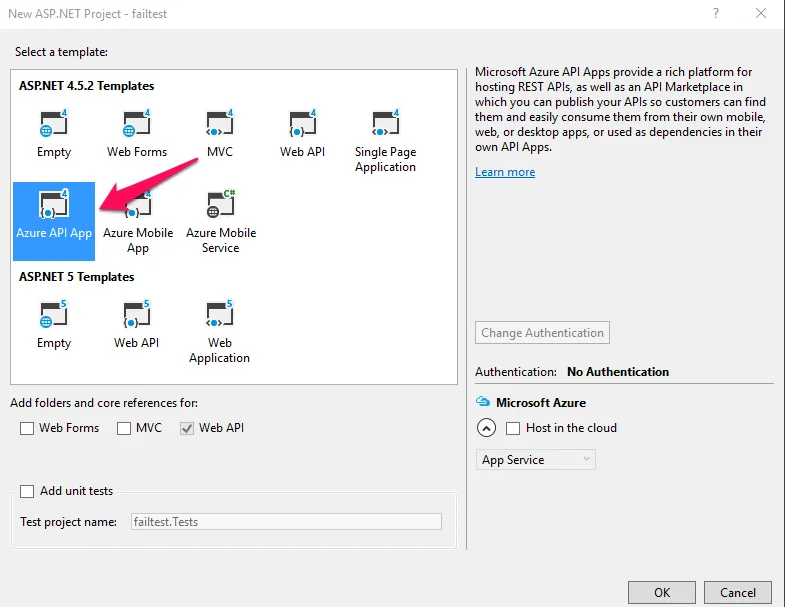Enable the Web Forms references checkbox
Image resolution: width=785 pixels, height=607 pixels.
click(27, 428)
